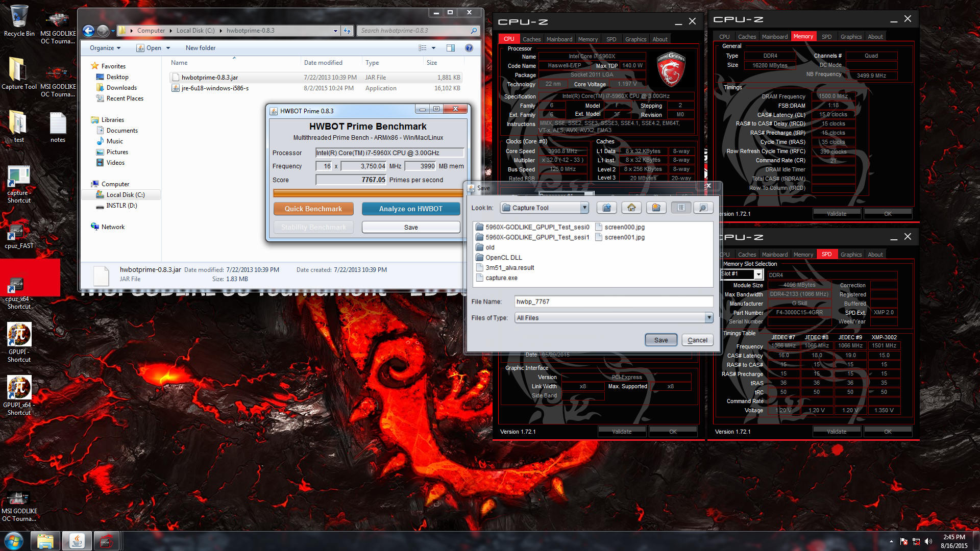Start the Quick Benchmark
This screenshot has height=551, width=980.
pos(313,209)
